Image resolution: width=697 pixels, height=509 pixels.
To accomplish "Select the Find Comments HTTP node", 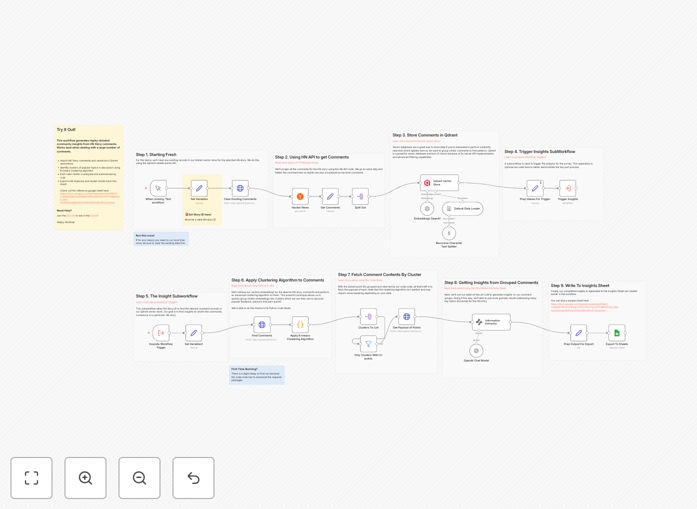I will pos(262,325).
